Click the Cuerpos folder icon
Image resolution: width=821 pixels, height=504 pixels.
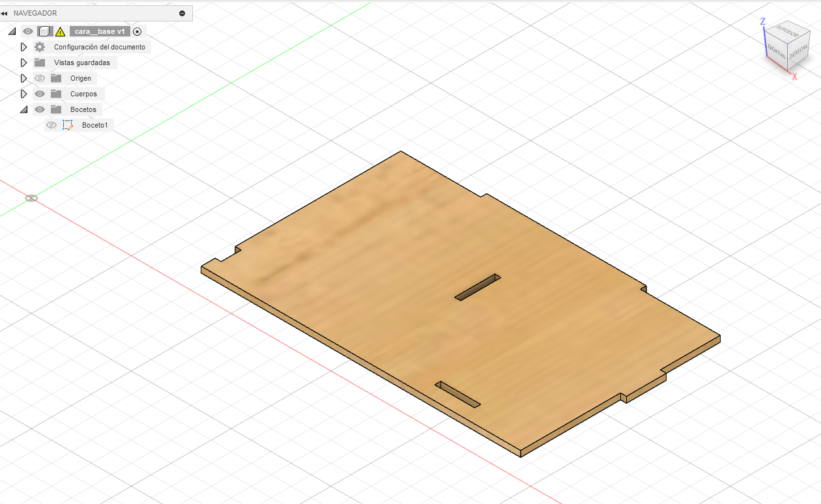click(x=56, y=94)
